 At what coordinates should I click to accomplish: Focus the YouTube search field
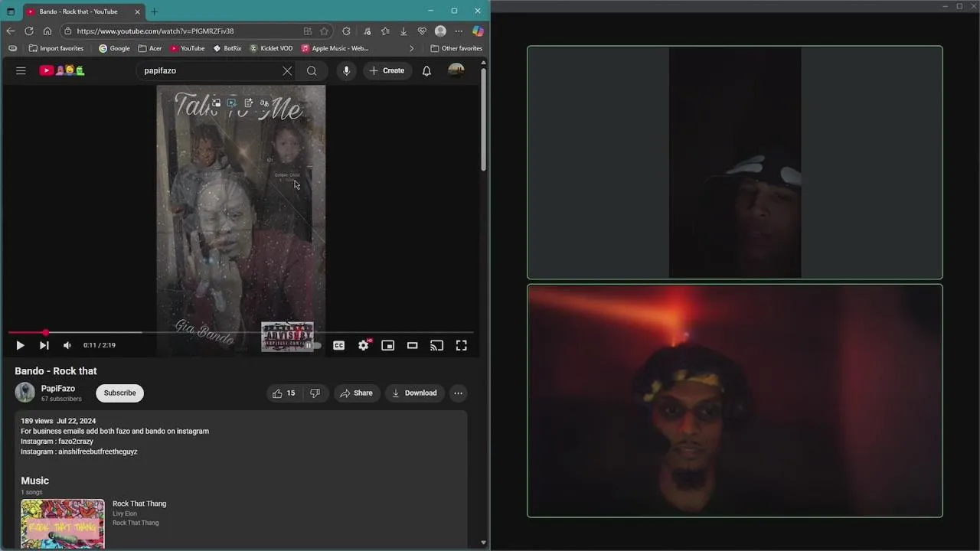coord(210,70)
